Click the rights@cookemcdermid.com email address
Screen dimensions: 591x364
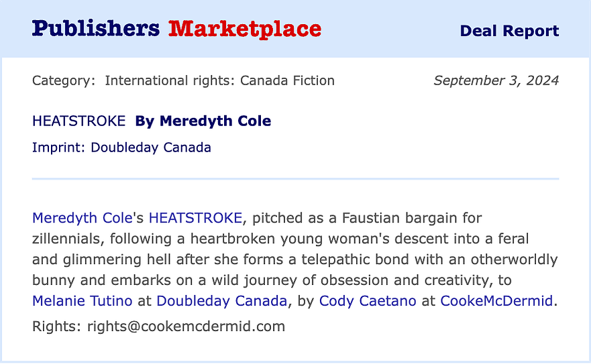[x=186, y=326]
